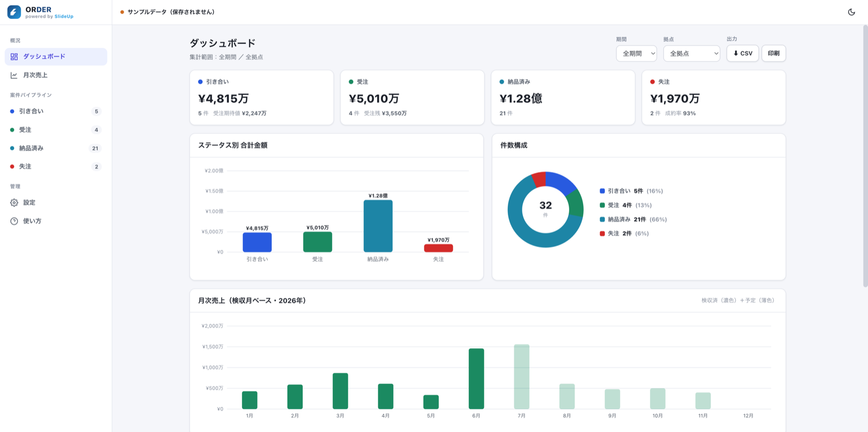The width and height of the screenshot is (868, 432).
Task: Click the 月次売上(検収月ベース・2026年) heading
Action: [252, 300]
